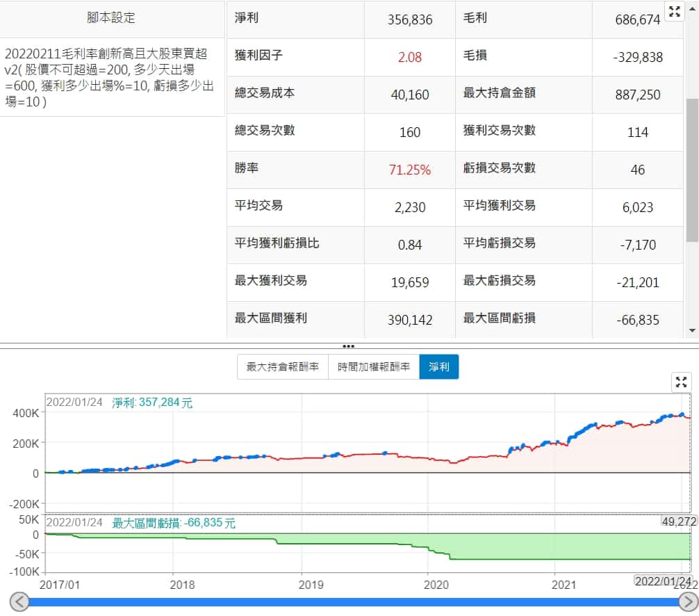Switch to the 最大持倉報酬率 tab
The height and width of the screenshot is (616, 699).
click(x=283, y=367)
